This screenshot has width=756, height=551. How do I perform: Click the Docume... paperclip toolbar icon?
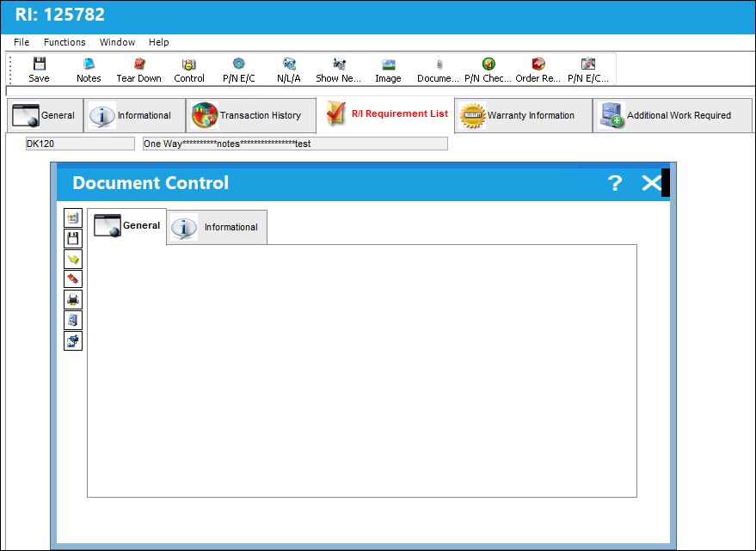[x=439, y=70]
